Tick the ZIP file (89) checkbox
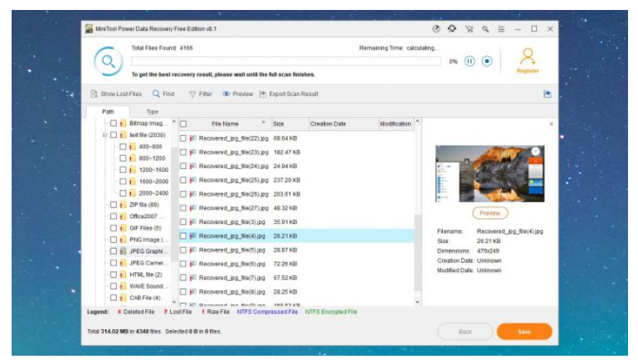Viewport: 638px width, 364px height. pyautogui.click(x=114, y=205)
